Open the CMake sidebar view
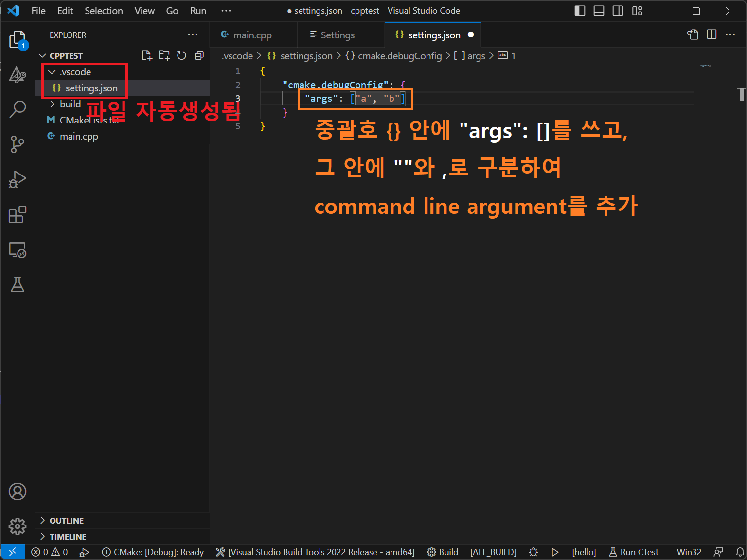The height and width of the screenshot is (560, 747). pos(18,74)
